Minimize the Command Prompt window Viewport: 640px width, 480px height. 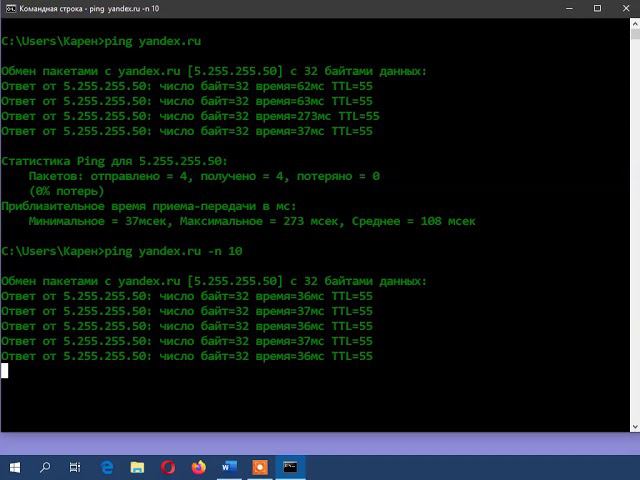(x=569, y=9)
